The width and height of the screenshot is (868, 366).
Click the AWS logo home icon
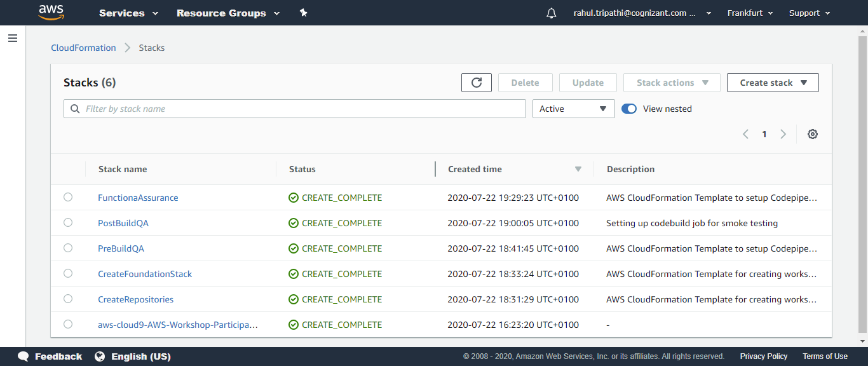click(x=51, y=12)
